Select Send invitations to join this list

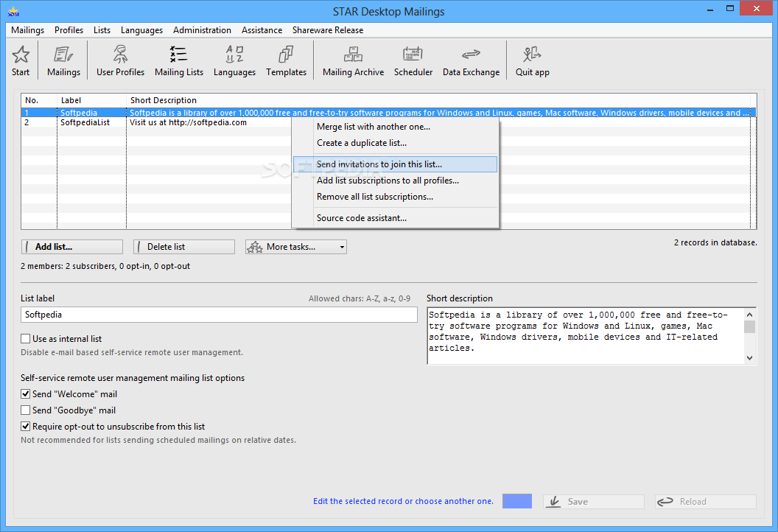[x=395, y=164]
